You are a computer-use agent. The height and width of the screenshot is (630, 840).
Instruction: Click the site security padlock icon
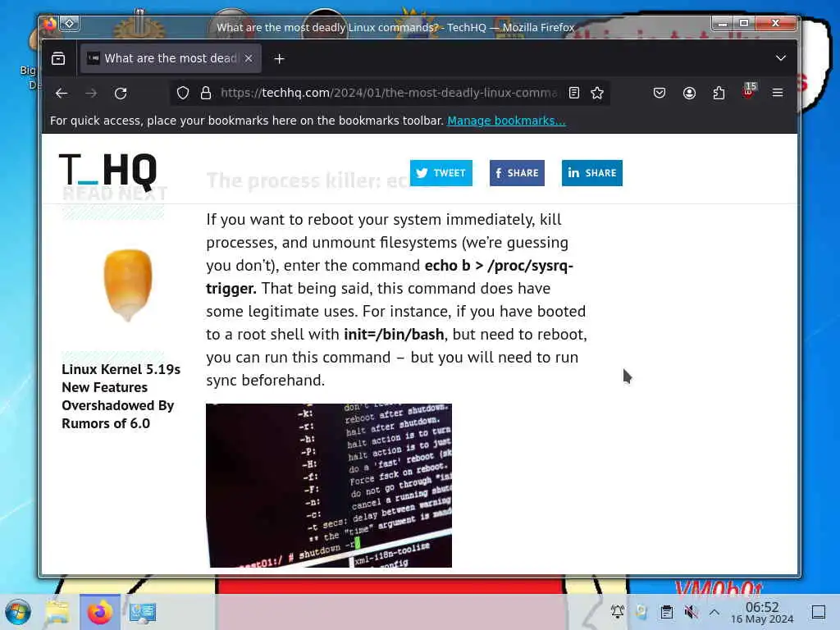coord(206,94)
